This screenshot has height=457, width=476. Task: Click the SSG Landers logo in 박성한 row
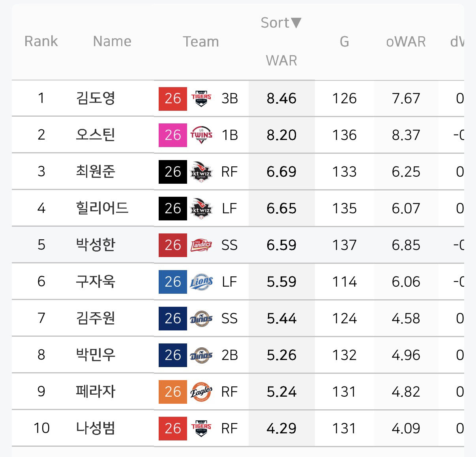201,245
